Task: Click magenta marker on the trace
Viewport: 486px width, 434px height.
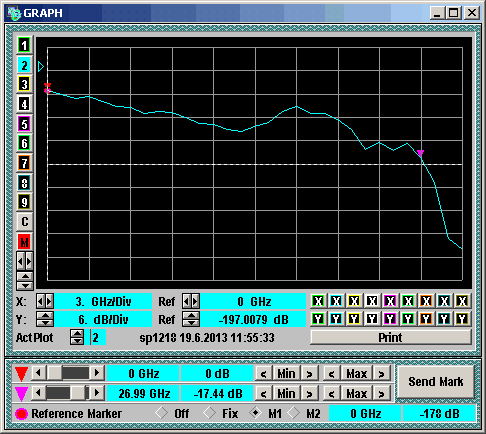Action: [x=420, y=153]
